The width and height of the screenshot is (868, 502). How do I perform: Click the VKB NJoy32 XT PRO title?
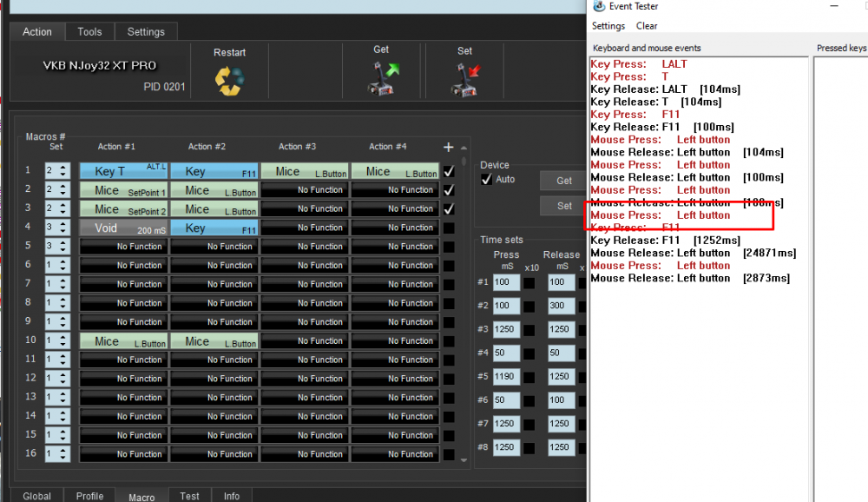click(100, 65)
